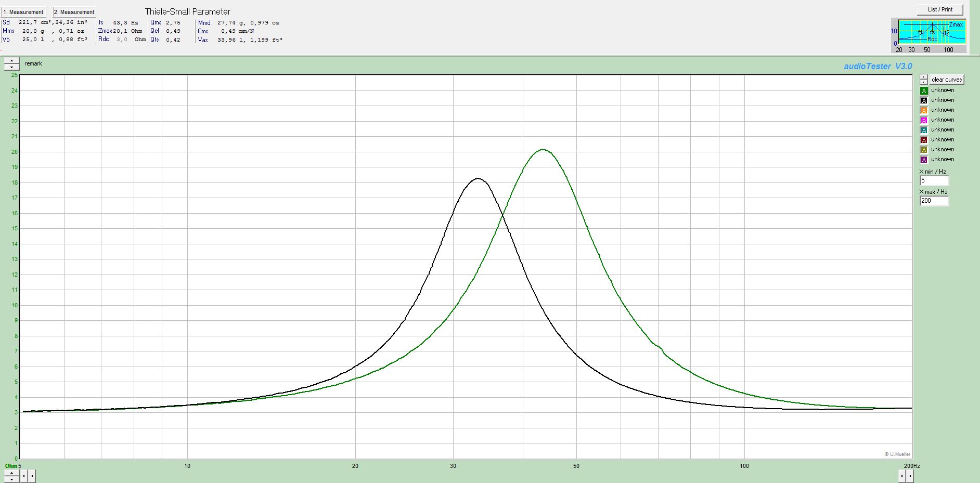The height and width of the screenshot is (483, 980).
Task: Select the olive curve A swatch
Action: 924,150
